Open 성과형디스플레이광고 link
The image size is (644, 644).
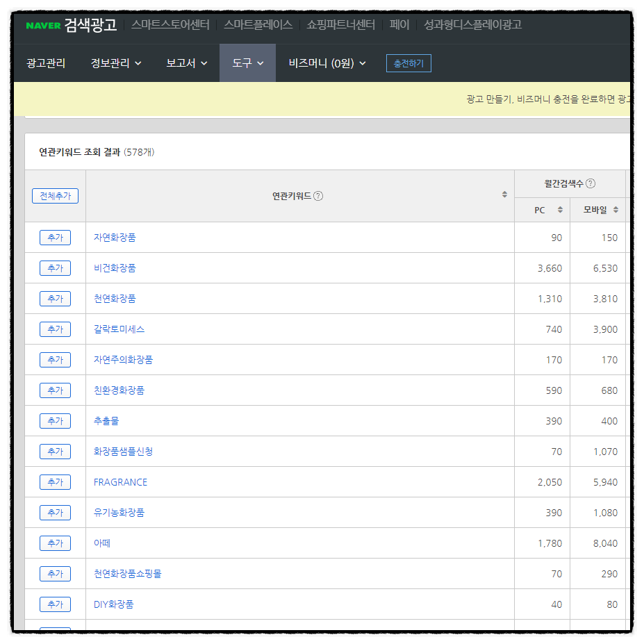point(472,24)
